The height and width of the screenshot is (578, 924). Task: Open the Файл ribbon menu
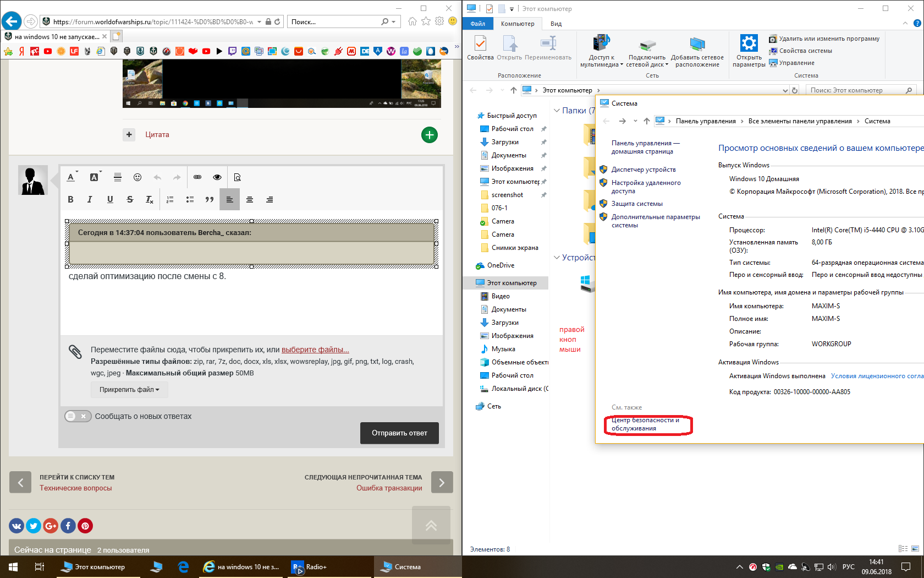coord(477,24)
